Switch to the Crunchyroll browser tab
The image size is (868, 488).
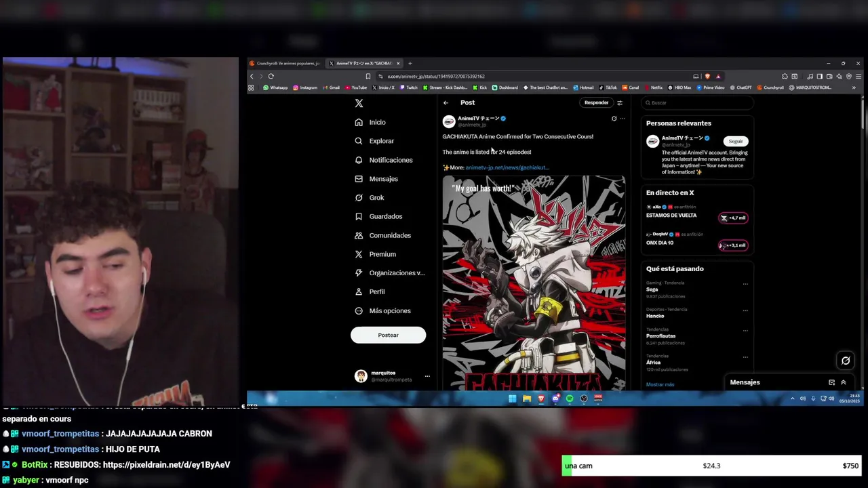[285, 63]
